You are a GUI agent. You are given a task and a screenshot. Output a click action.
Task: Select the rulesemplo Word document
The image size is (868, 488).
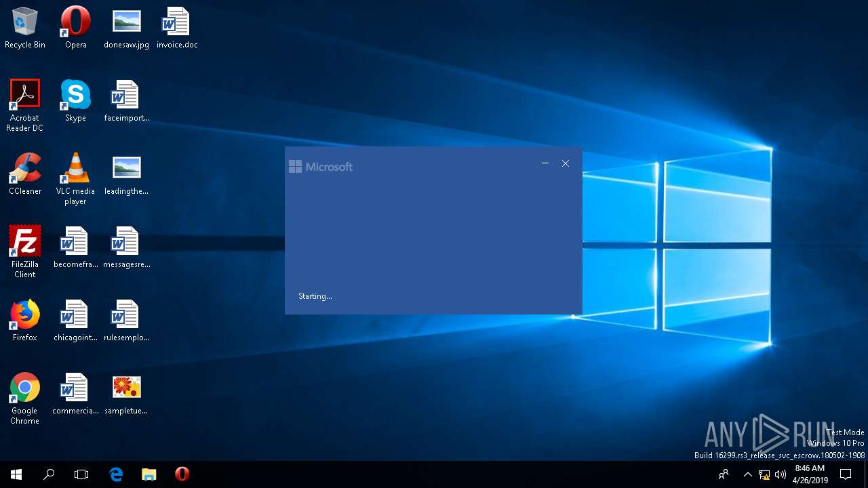pyautogui.click(x=126, y=321)
